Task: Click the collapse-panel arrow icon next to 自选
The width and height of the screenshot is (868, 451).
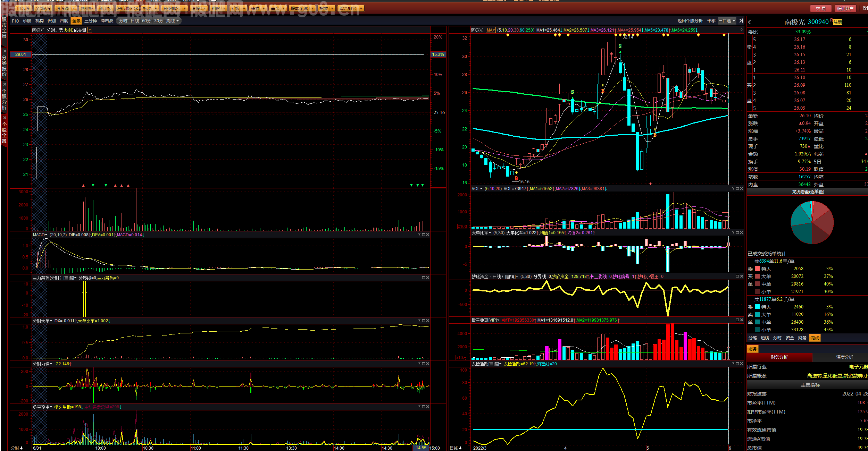Action: 741,21
